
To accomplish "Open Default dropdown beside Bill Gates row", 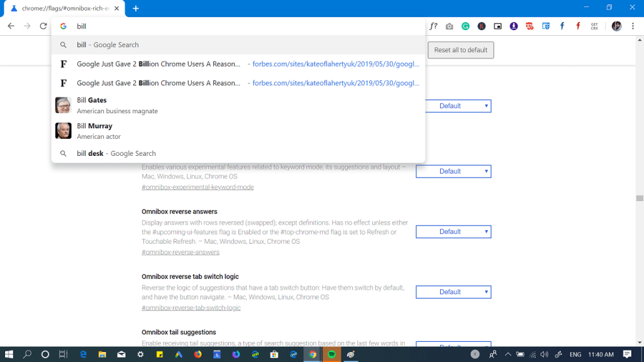I will click(x=458, y=106).
